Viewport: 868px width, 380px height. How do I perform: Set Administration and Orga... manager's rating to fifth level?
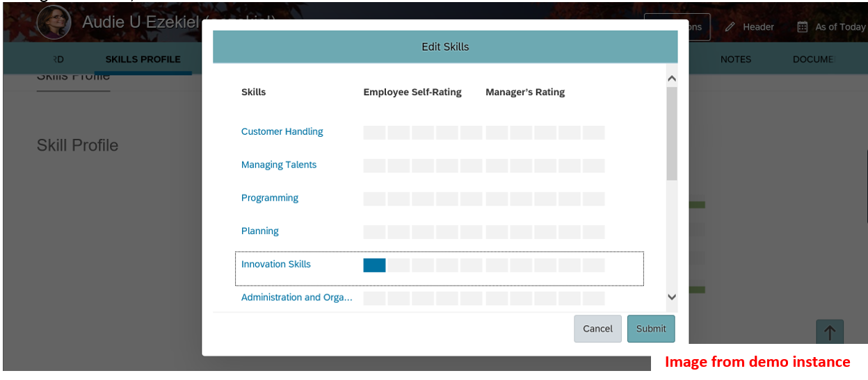(x=593, y=299)
